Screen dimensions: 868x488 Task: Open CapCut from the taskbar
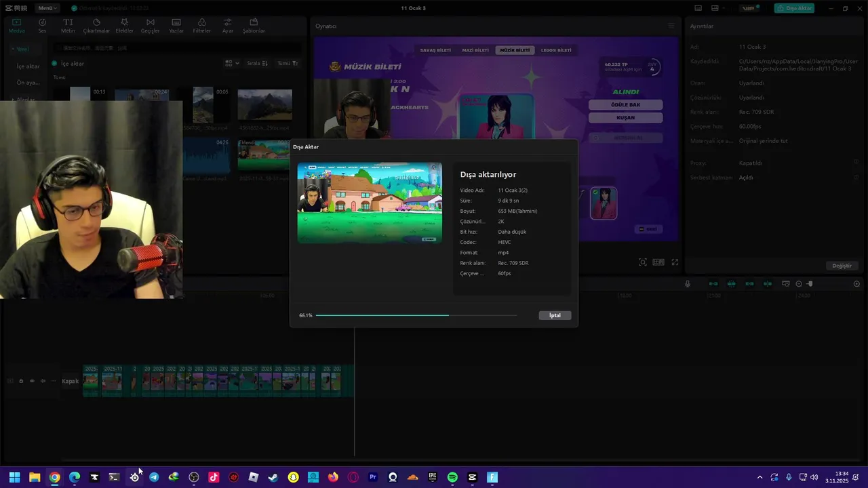(473, 477)
